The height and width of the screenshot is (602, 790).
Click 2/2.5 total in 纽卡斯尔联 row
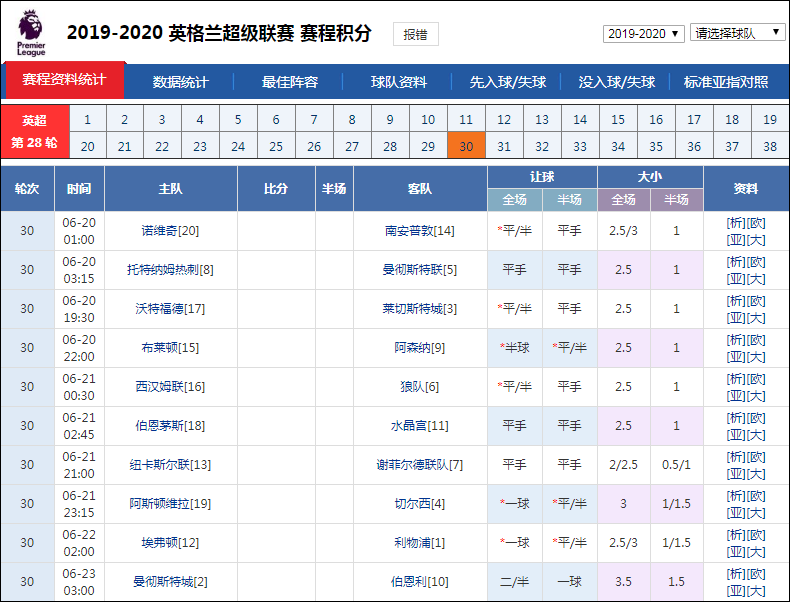click(623, 464)
